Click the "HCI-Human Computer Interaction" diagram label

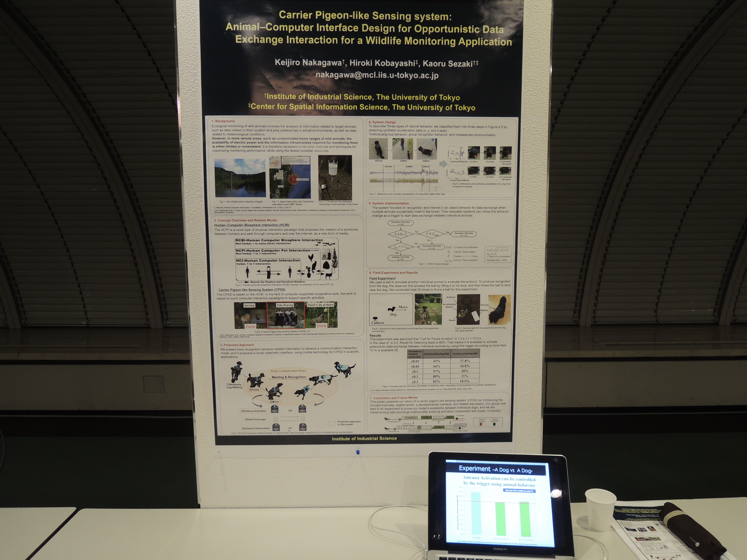pyautogui.click(x=268, y=260)
